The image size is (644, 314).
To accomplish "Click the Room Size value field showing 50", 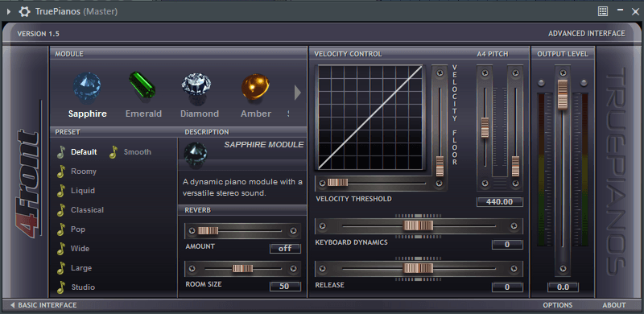I will [x=285, y=287].
